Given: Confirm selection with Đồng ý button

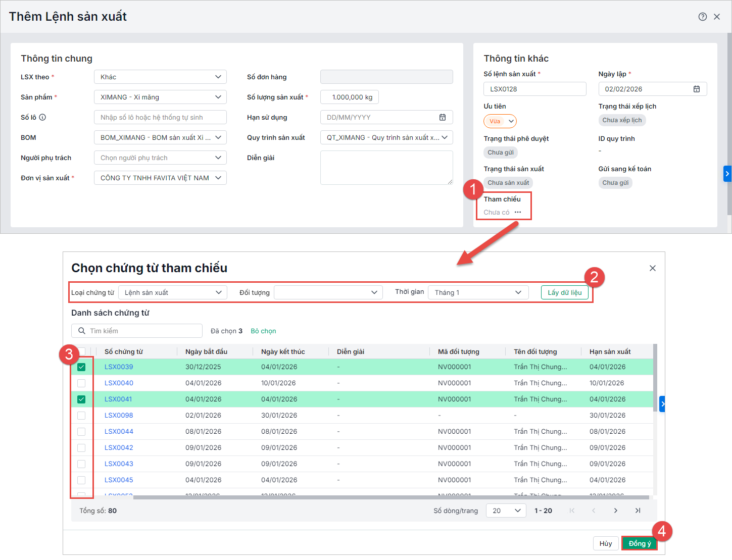Looking at the screenshot, I should point(639,543).
